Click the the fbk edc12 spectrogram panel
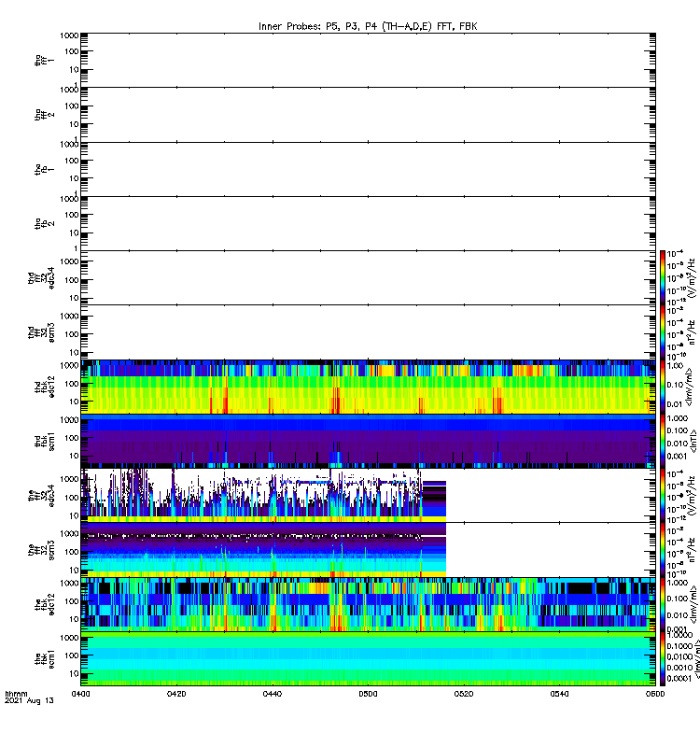This screenshot has height=747, width=700. point(368,604)
